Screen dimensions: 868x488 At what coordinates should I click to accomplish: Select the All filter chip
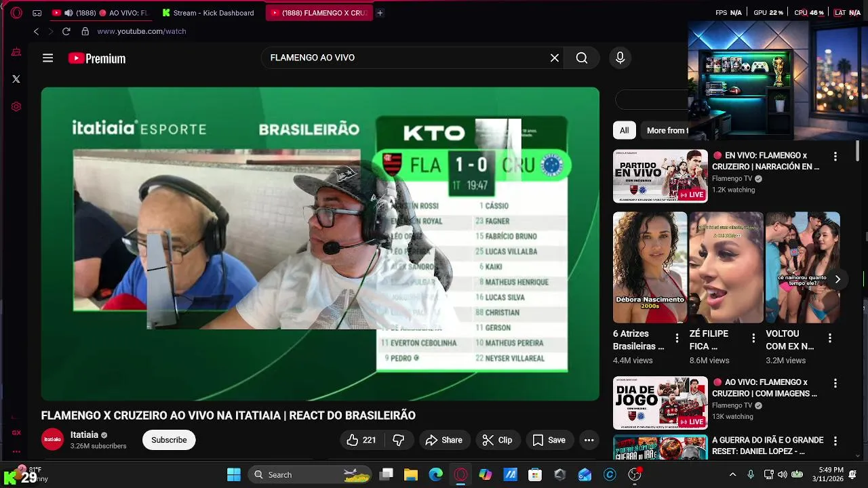point(624,130)
